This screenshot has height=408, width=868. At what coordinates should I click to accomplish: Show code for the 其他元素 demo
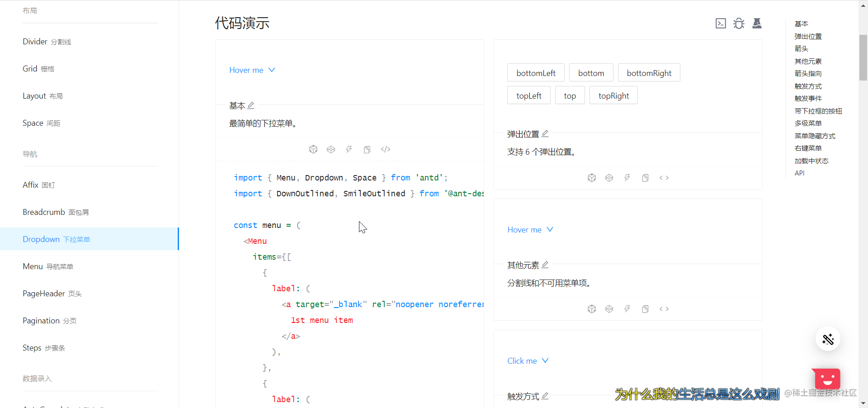click(x=664, y=309)
